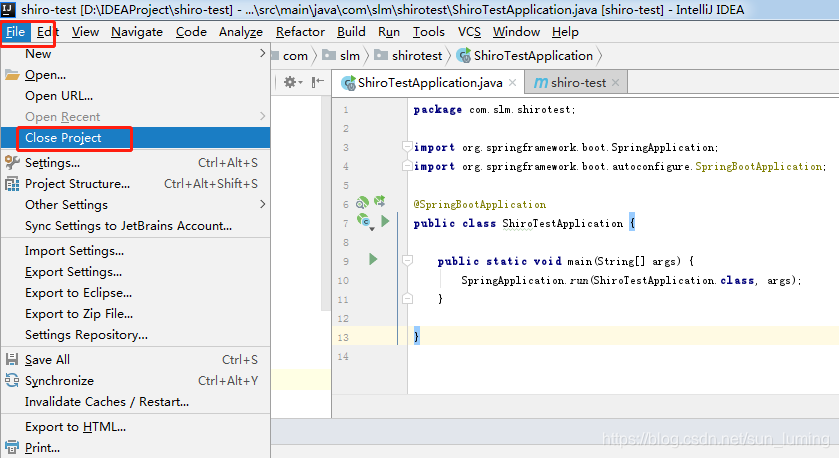Select Export to HTML... entry

[x=135, y=426]
